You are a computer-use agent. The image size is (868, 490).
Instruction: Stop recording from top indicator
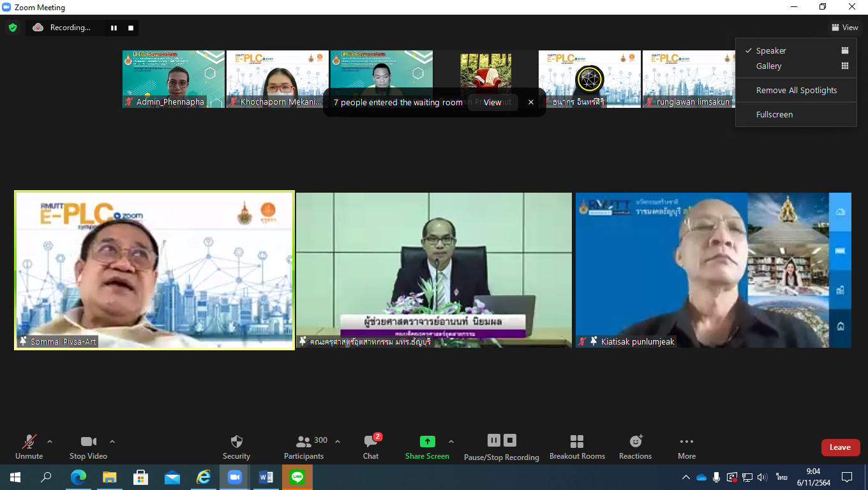tap(131, 27)
